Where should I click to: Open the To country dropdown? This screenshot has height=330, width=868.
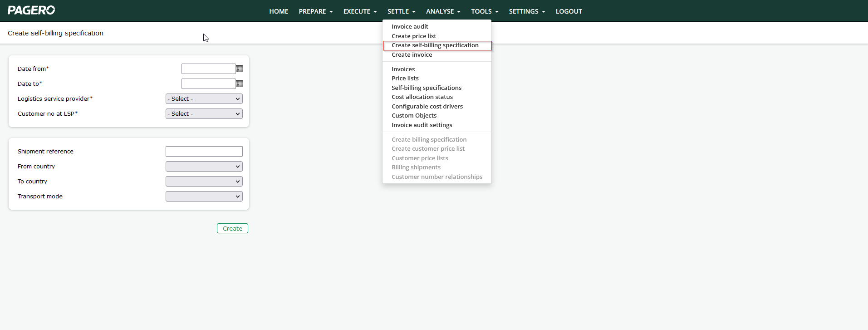point(204,182)
